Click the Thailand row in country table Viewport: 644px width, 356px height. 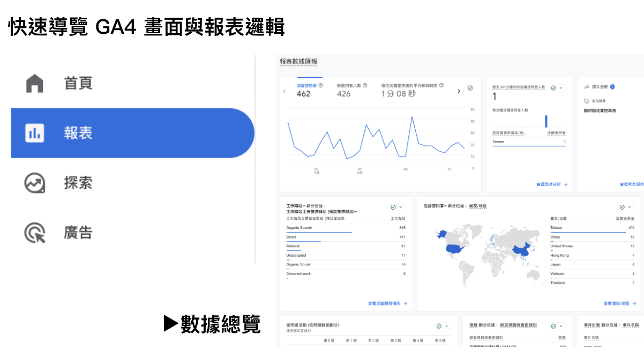point(592,283)
